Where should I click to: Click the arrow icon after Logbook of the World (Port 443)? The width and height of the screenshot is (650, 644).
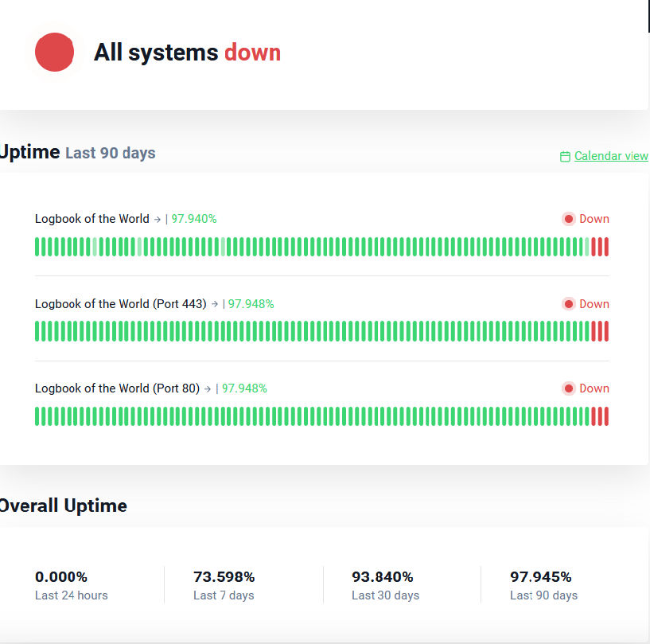point(214,304)
